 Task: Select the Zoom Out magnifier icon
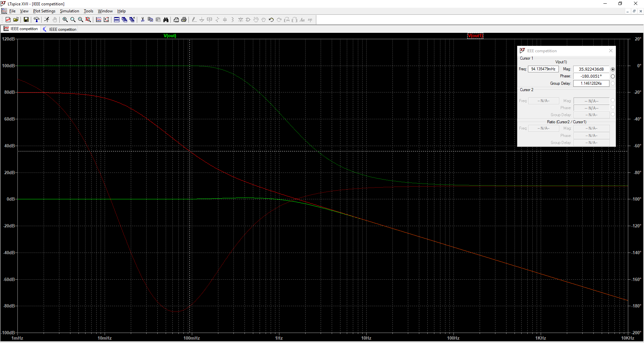(x=80, y=20)
